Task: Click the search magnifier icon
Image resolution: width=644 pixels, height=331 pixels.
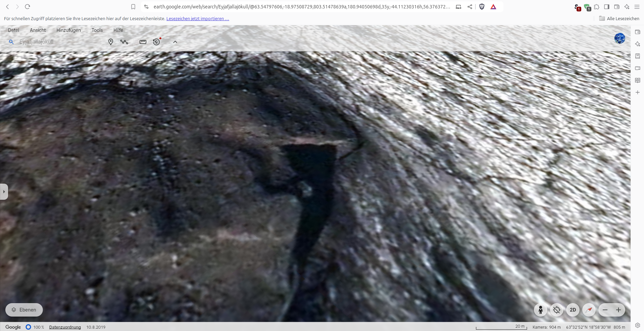Action: point(11,42)
